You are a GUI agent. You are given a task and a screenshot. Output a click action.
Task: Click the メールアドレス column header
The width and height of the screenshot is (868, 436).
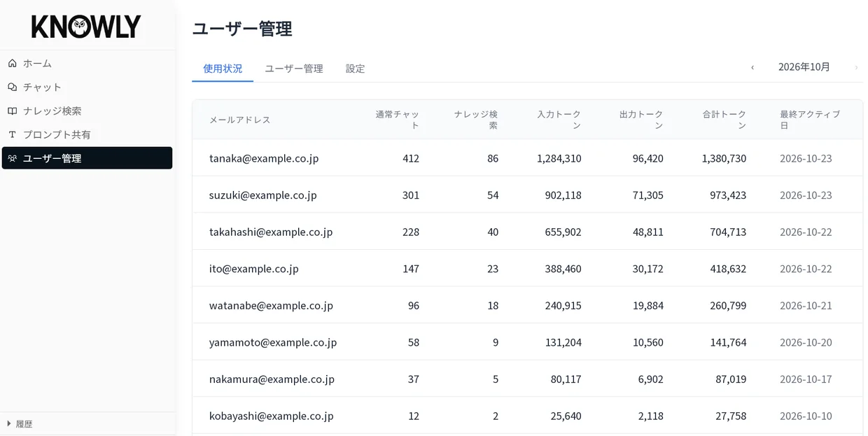(240, 120)
